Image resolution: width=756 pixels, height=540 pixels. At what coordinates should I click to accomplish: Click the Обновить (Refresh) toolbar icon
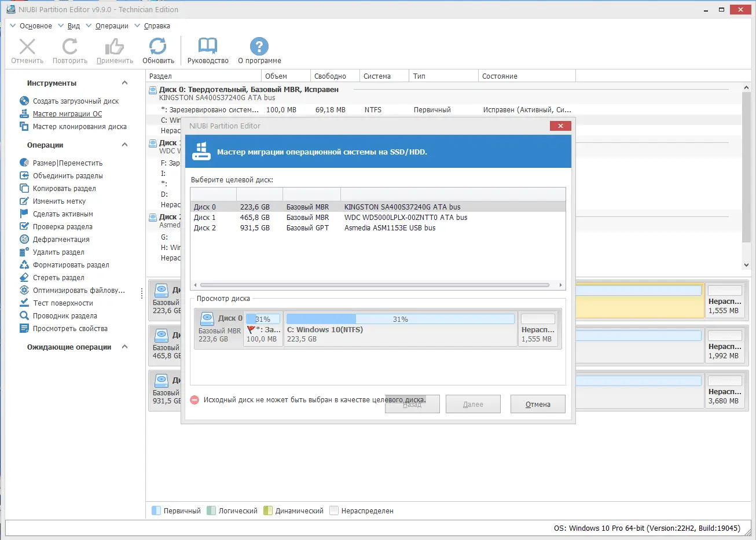click(158, 47)
